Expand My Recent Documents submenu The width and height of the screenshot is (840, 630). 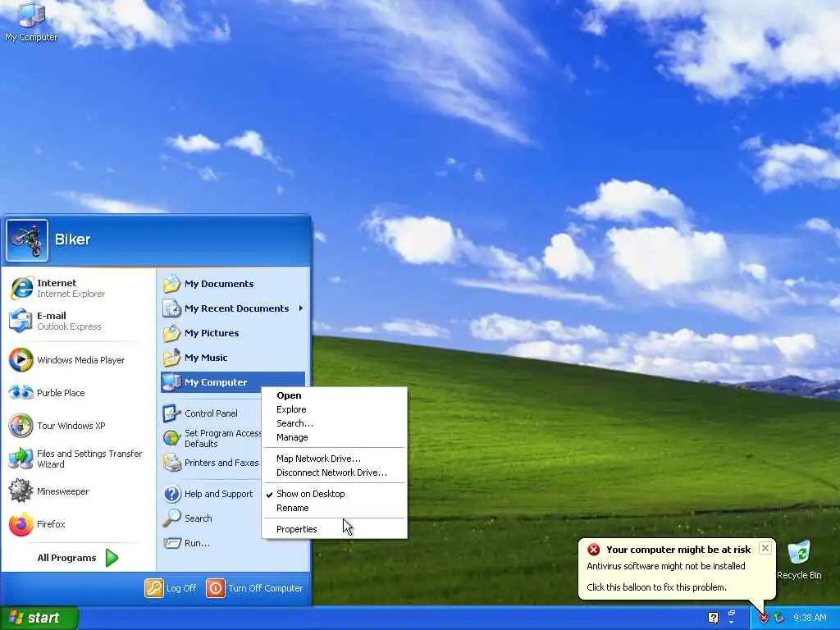click(x=232, y=308)
